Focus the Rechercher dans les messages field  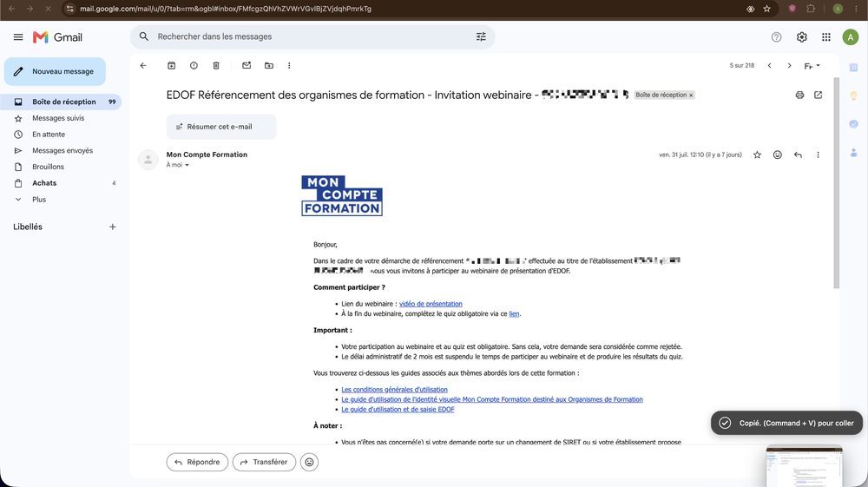pyautogui.click(x=312, y=36)
